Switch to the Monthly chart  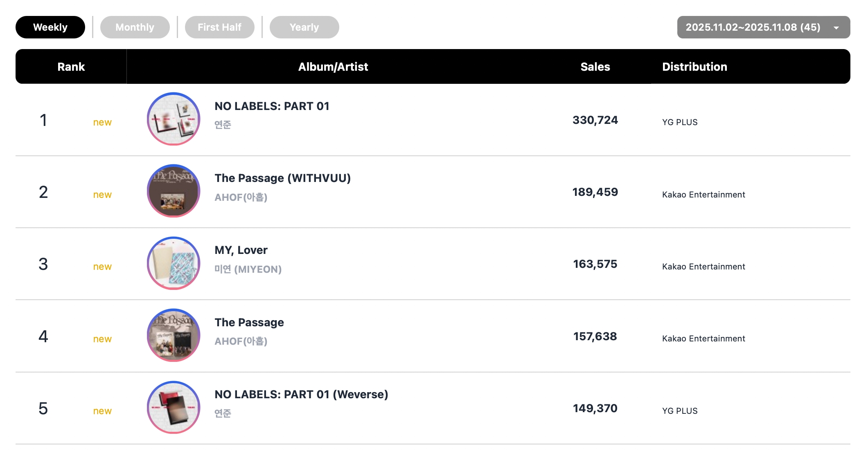[x=135, y=27]
